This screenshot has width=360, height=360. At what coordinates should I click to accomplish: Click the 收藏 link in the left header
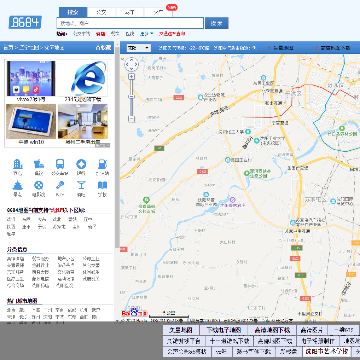click(103, 48)
